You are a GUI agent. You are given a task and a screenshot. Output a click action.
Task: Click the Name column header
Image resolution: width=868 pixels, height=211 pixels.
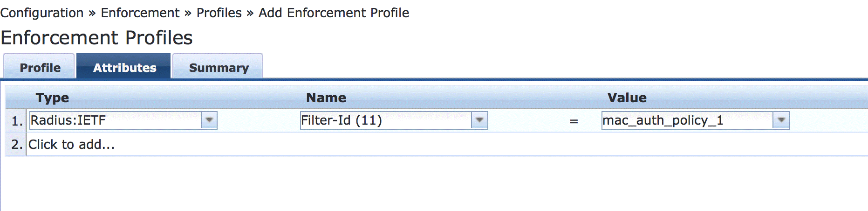click(x=326, y=98)
